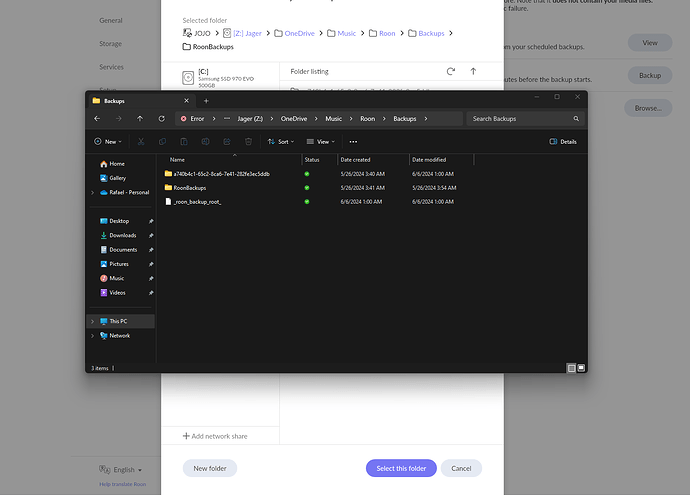Viewport: 690px width, 495px height.
Task: Expand Rafael - Personal tree node
Action: (92, 192)
